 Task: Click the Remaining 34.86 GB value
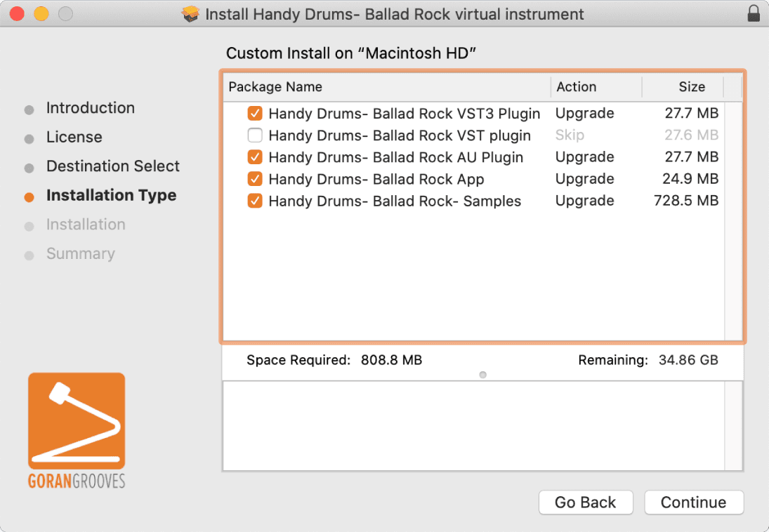(x=688, y=360)
